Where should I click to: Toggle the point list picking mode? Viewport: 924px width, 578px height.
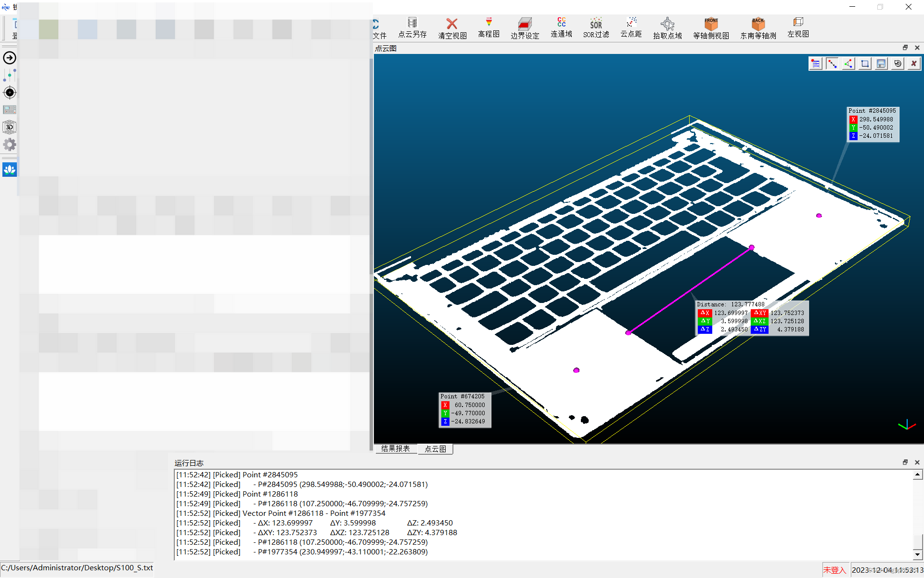tap(816, 64)
